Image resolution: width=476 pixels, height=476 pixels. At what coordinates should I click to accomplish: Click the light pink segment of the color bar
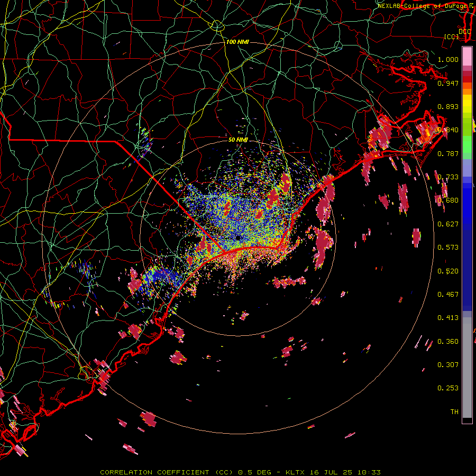coord(467,56)
